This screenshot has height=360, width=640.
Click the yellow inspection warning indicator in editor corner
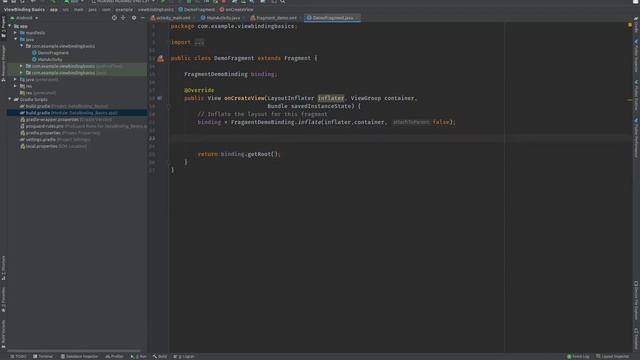click(630, 25)
